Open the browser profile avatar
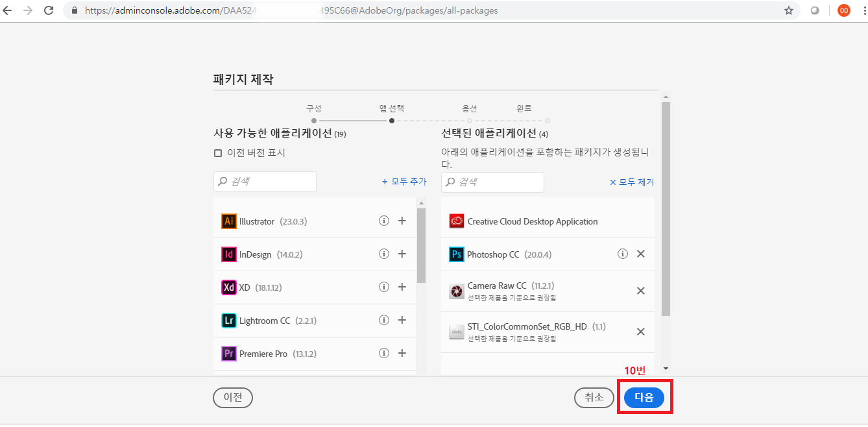 pos(844,10)
